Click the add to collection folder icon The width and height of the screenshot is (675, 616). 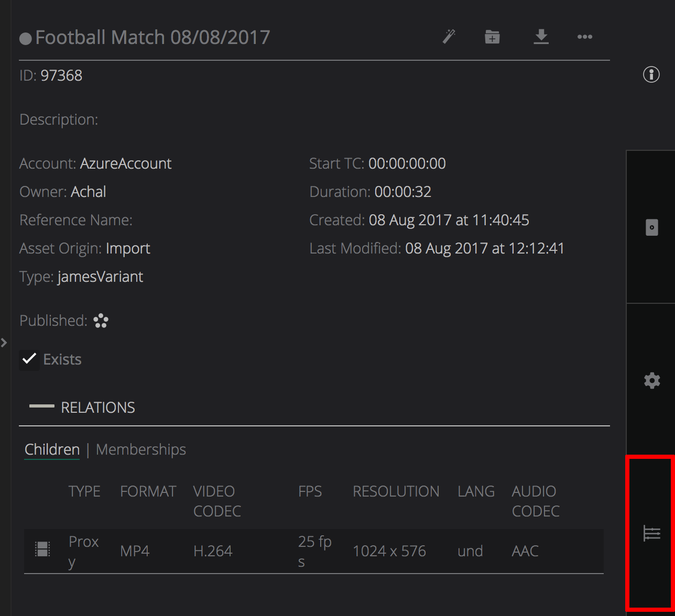pos(492,37)
